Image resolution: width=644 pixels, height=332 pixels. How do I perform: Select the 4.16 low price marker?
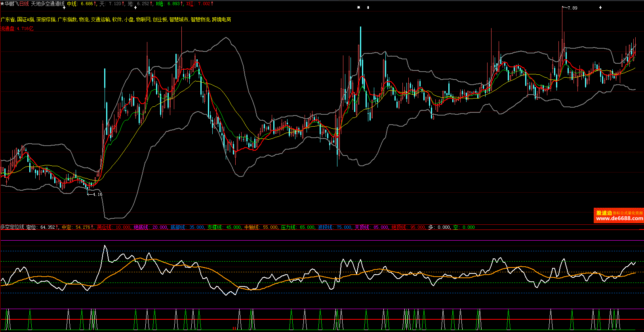(97, 194)
